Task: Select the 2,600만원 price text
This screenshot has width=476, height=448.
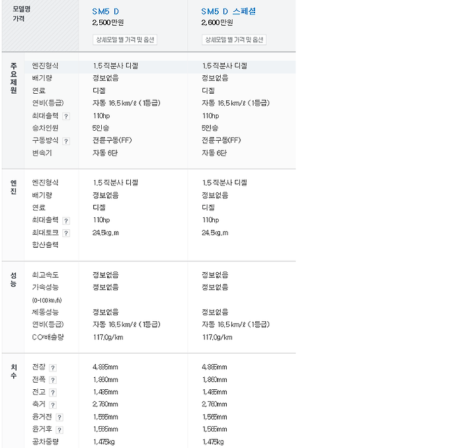Action: 217,22
